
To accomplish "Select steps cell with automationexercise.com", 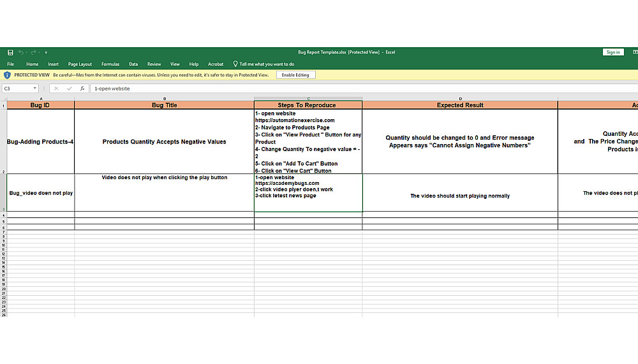I will coord(308,142).
